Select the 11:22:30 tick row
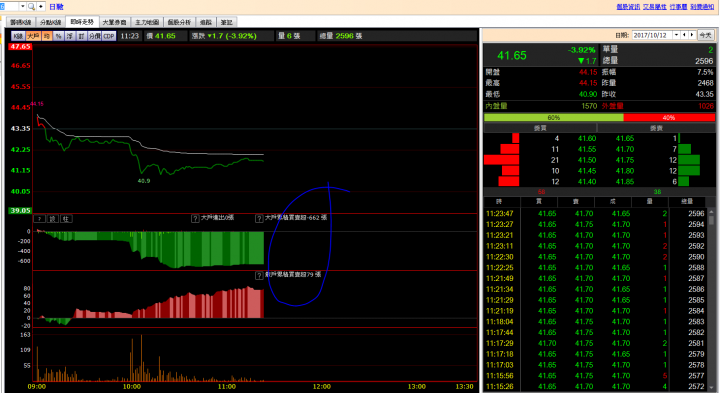Screen dimensions: 720x393 (x=596, y=257)
